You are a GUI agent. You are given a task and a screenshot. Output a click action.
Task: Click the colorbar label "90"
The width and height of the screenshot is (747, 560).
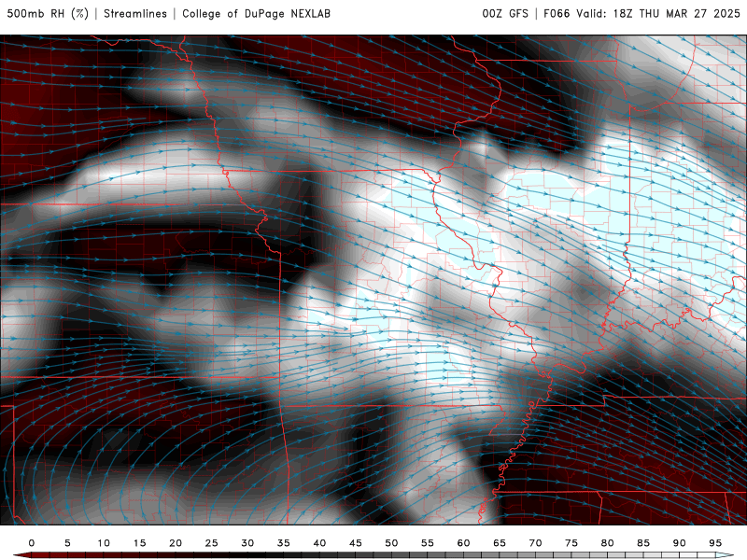tap(680, 543)
